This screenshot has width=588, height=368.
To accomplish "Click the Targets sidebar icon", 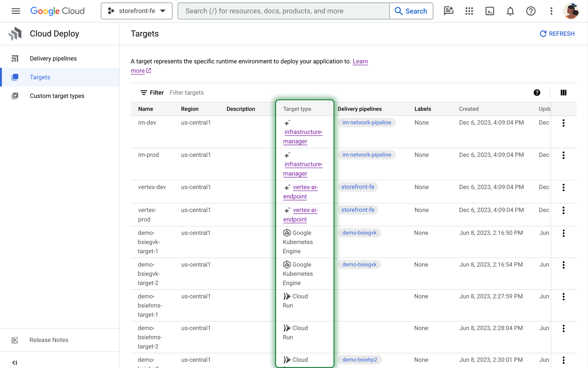I will coord(14,77).
